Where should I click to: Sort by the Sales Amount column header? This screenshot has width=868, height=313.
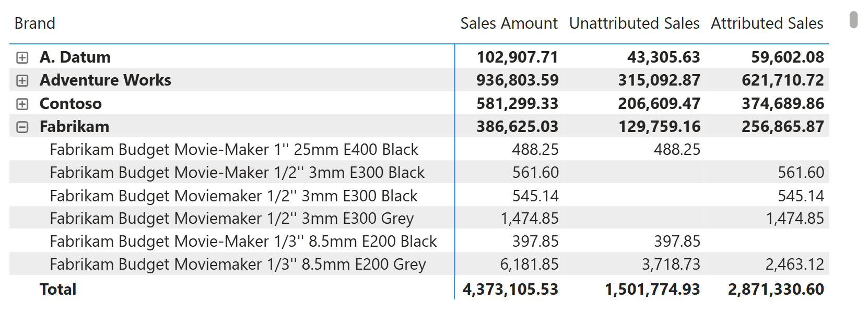tap(508, 23)
